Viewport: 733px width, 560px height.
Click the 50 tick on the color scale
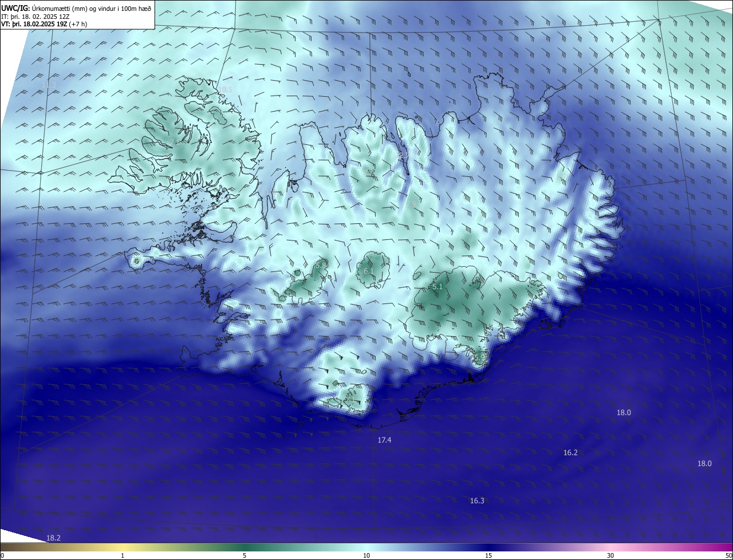point(728,555)
